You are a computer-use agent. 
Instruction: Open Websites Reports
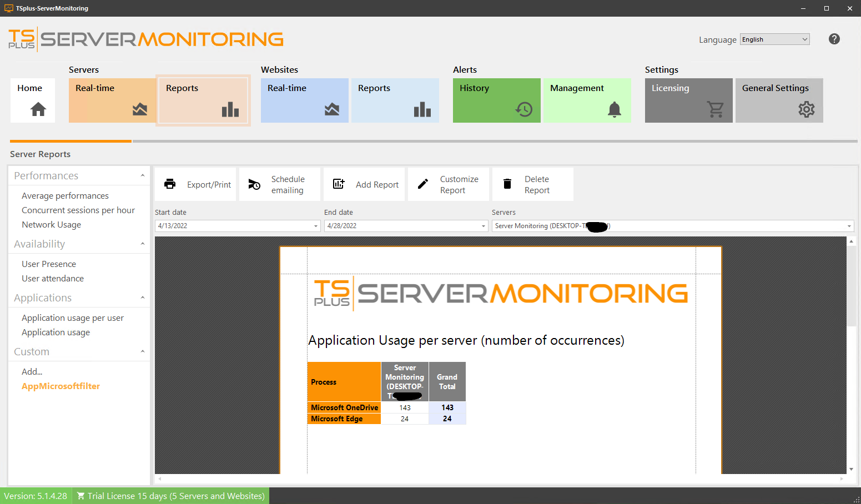[395, 100]
